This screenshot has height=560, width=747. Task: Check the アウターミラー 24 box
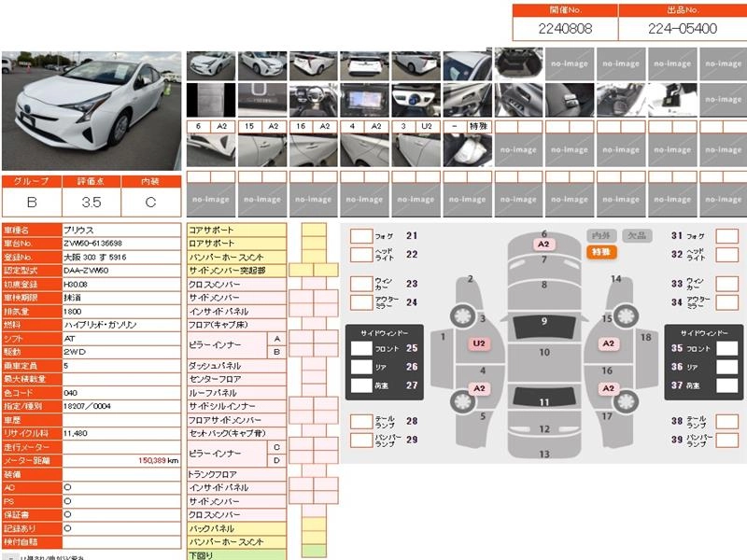pyautogui.click(x=361, y=301)
